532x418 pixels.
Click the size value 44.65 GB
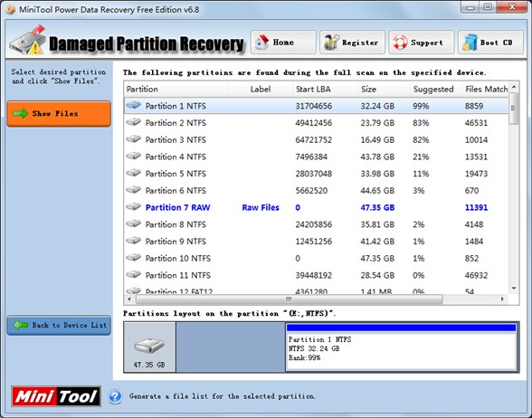click(x=377, y=191)
